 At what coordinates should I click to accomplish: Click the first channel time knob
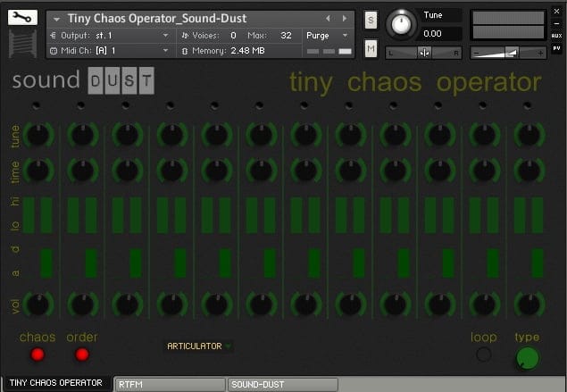38,171
